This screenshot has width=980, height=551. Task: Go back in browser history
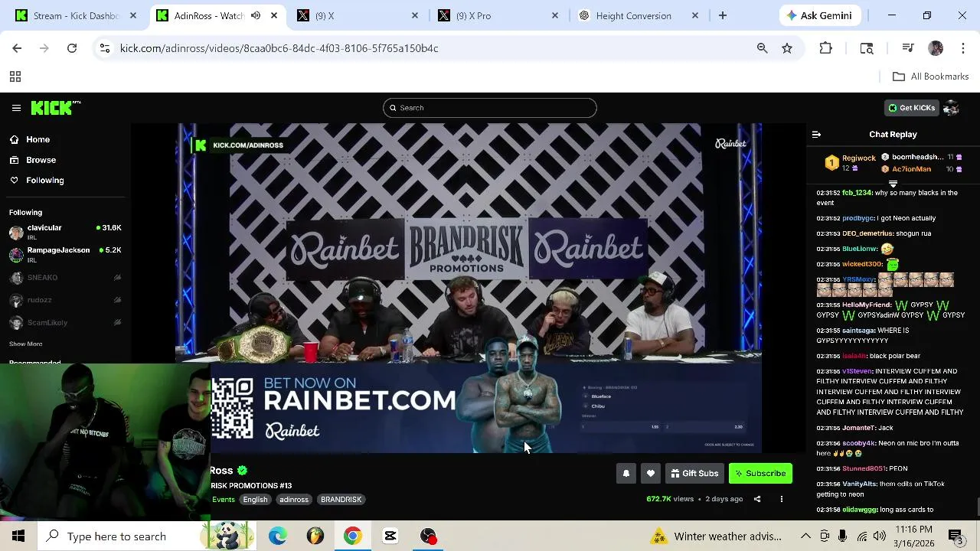coord(17,48)
